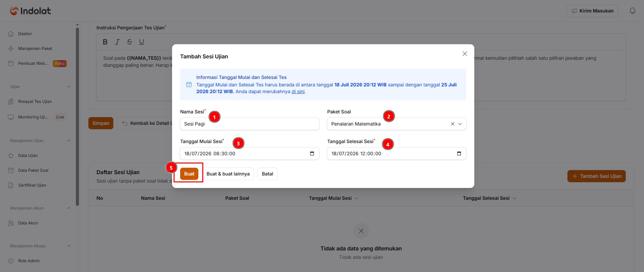This screenshot has height=272, width=644.
Task: Sort by Tanggal Selesai Sesi column
Action: (x=489, y=198)
